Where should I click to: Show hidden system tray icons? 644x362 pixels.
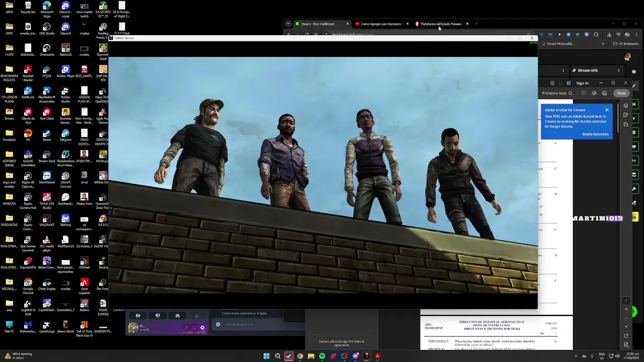[576, 356]
